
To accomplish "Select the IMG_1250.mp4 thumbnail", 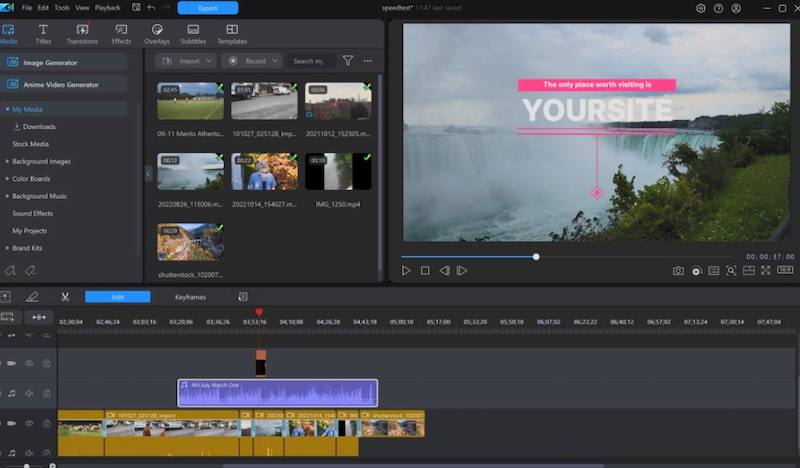I will pos(338,172).
